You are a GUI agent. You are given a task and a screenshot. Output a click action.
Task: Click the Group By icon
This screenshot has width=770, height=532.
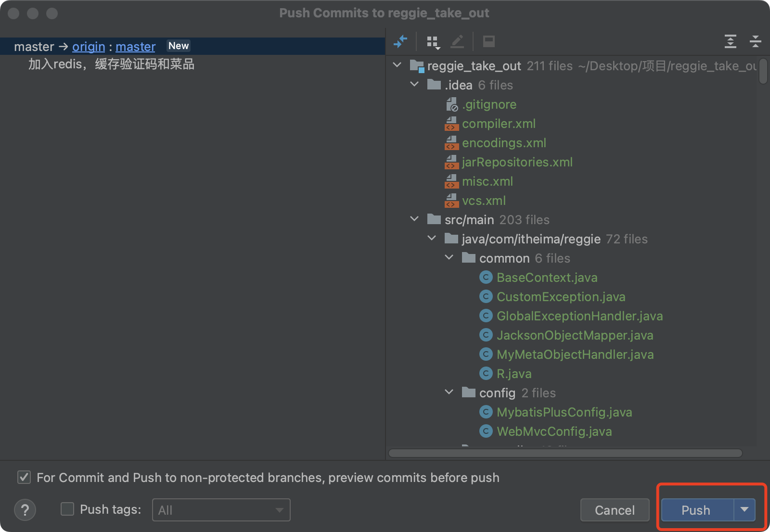click(433, 42)
